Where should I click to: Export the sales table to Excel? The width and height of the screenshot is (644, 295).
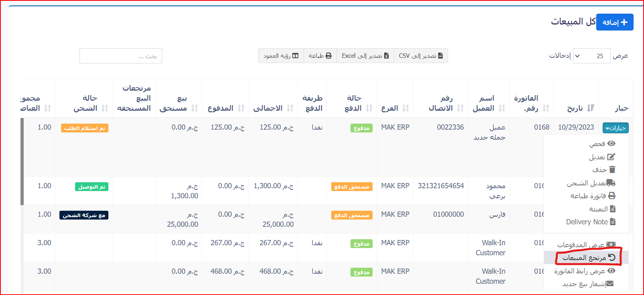[x=365, y=56]
